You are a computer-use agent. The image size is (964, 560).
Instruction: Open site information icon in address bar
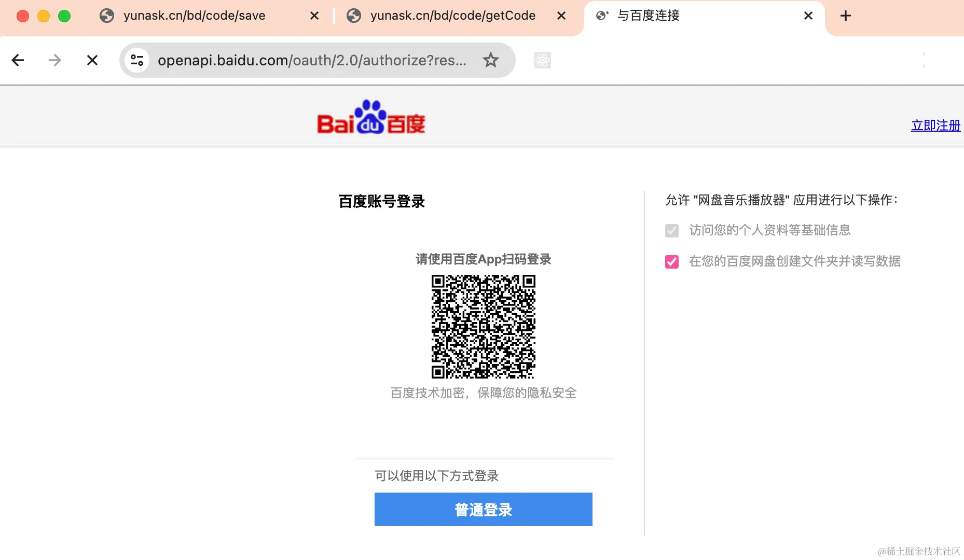point(137,60)
